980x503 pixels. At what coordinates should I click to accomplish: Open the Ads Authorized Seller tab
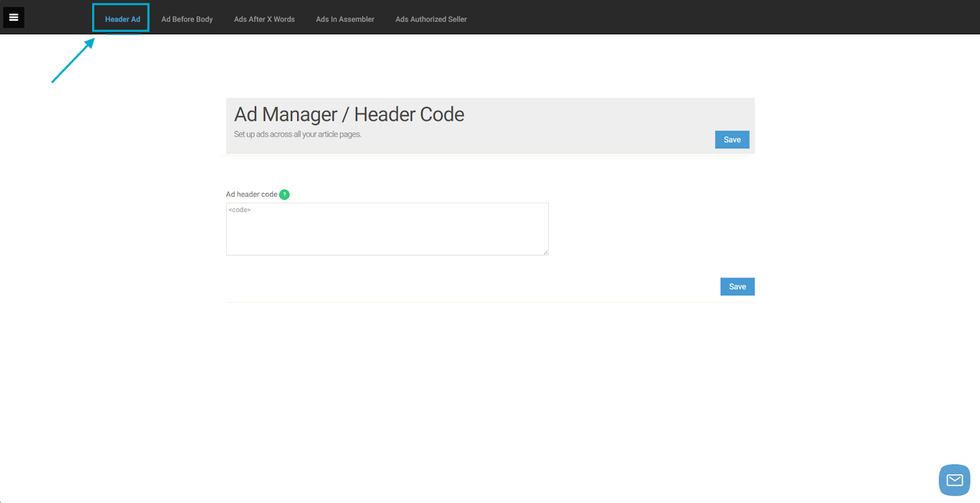[430, 19]
